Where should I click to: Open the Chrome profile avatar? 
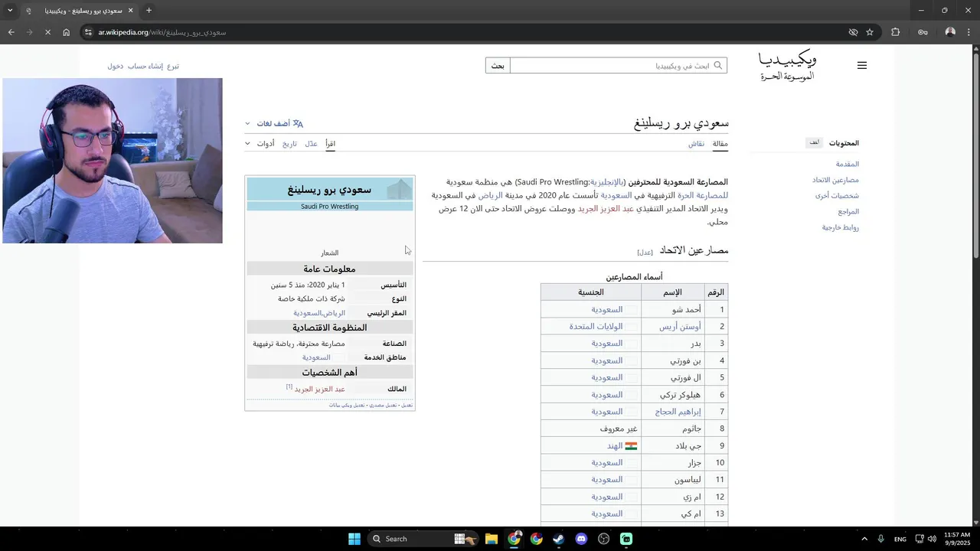click(950, 32)
